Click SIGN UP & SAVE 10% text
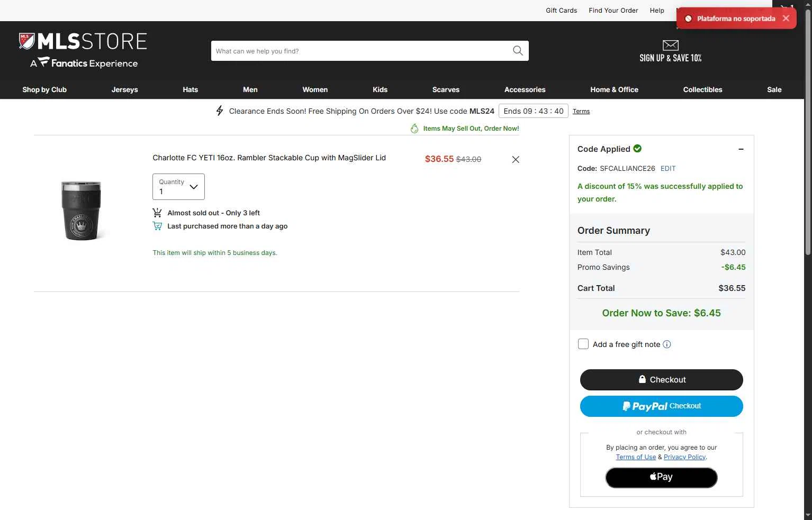The height and width of the screenshot is (520, 812). coord(671,58)
